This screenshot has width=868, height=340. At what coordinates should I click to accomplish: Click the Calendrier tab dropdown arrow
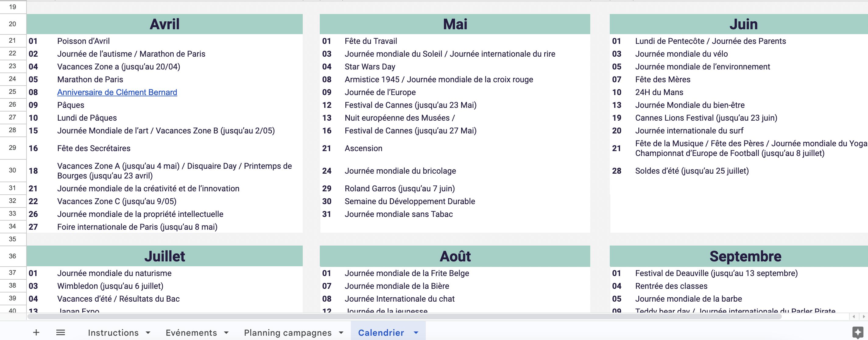click(x=416, y=333)
